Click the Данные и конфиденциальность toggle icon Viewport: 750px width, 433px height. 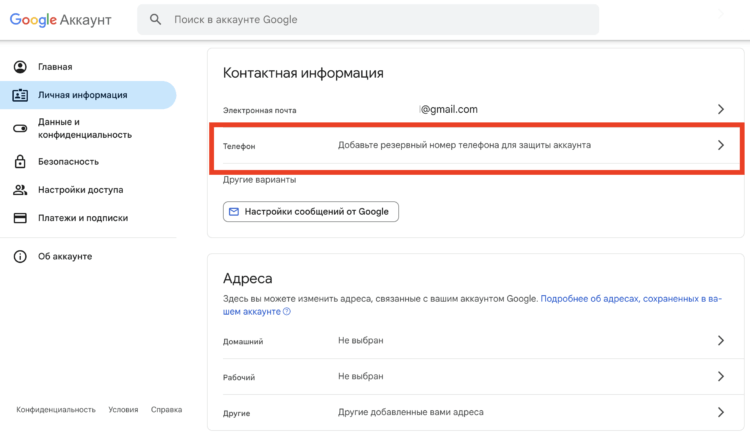20,128
